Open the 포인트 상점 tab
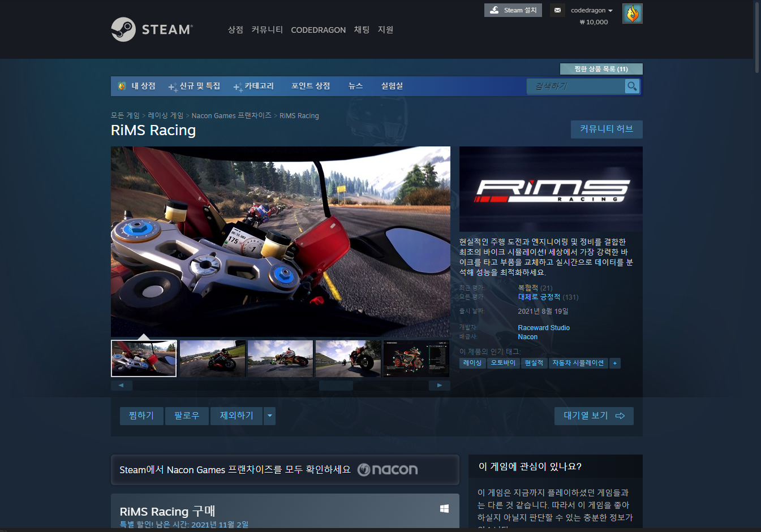The height and width of the screenshot is (532, 761). click(311, 86)
